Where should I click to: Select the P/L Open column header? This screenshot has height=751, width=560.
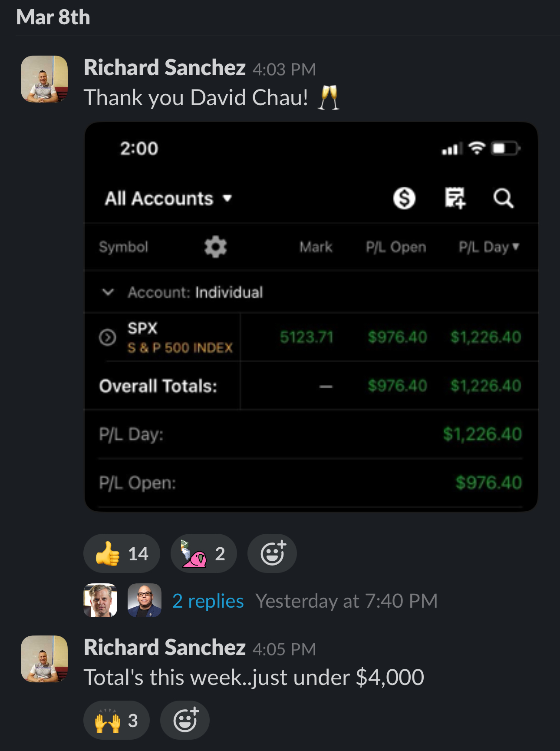[x=396, y=247]
